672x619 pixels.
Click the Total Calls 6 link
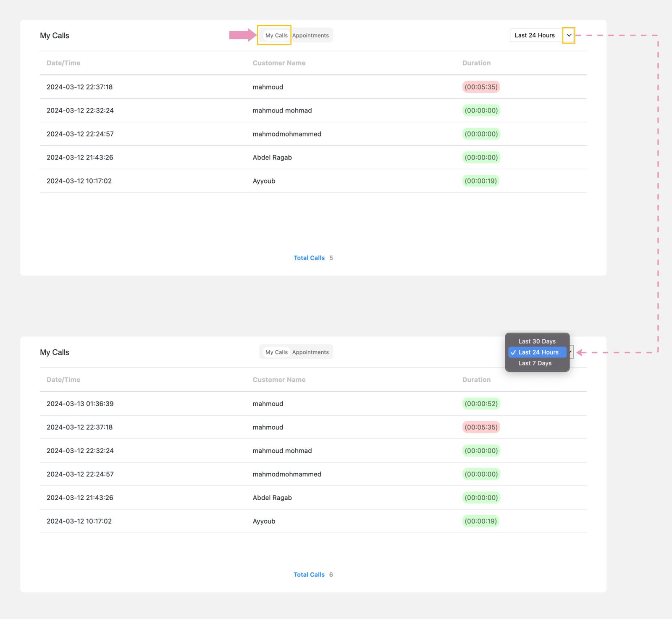pos(309,574)
